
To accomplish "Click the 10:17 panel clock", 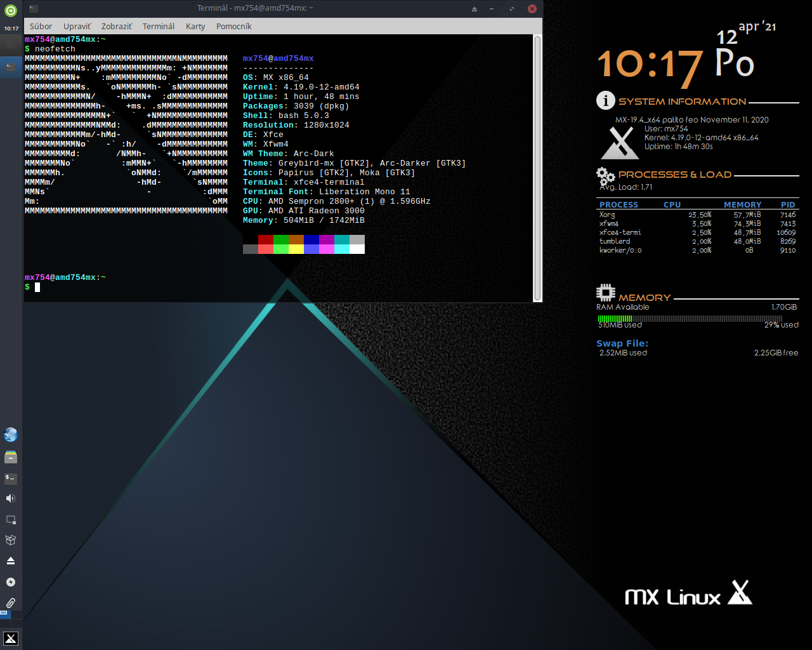I will [x=11, y=29].
